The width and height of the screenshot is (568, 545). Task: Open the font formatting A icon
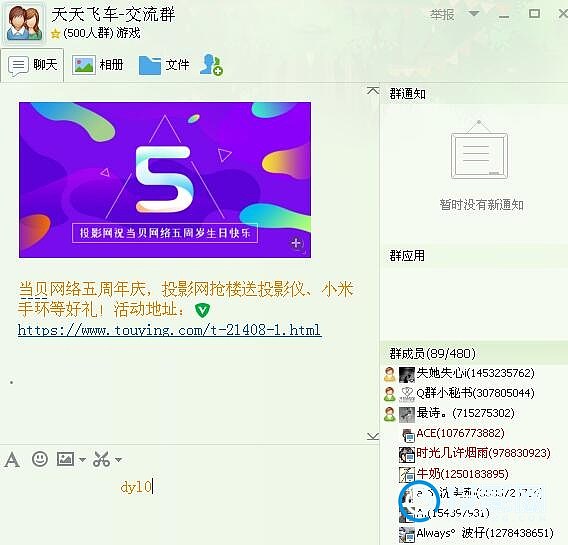(12, 460)
